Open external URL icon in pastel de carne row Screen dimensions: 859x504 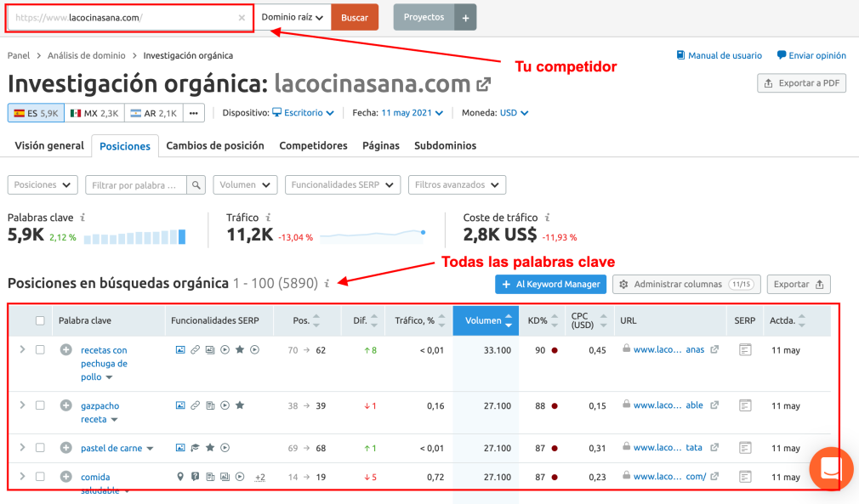(714, 447)
